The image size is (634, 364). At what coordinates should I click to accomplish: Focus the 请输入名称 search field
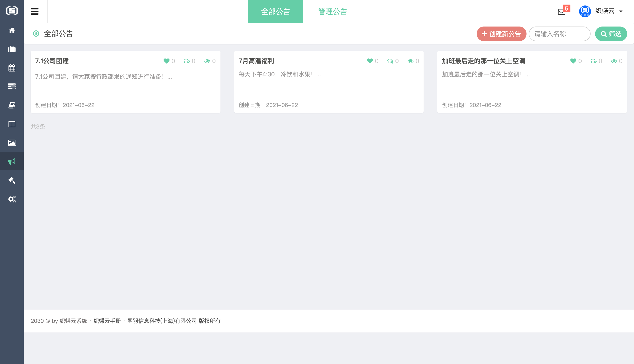559,34
